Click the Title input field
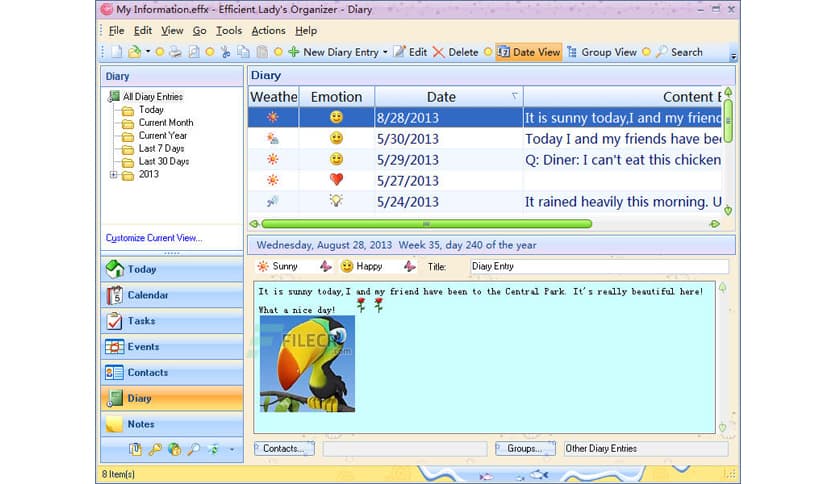The height and width of the screenshot is (484, 836). coord(599,266)
